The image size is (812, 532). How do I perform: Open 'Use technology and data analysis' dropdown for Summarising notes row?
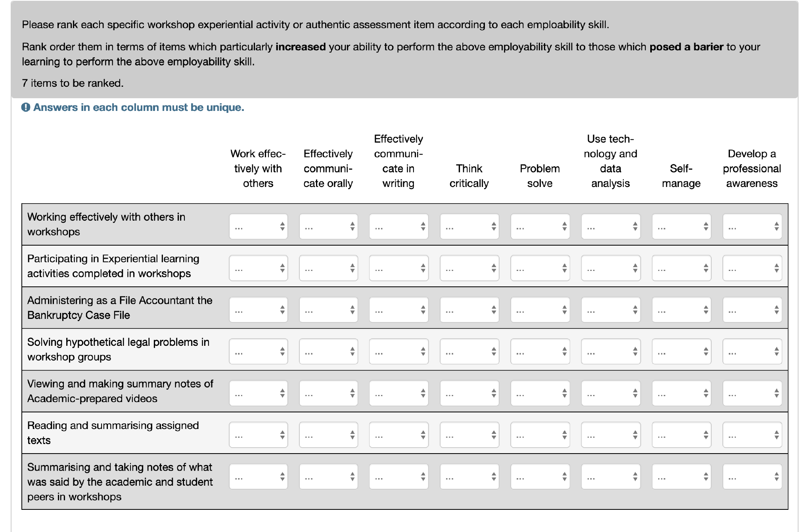[x=611, y=477]
